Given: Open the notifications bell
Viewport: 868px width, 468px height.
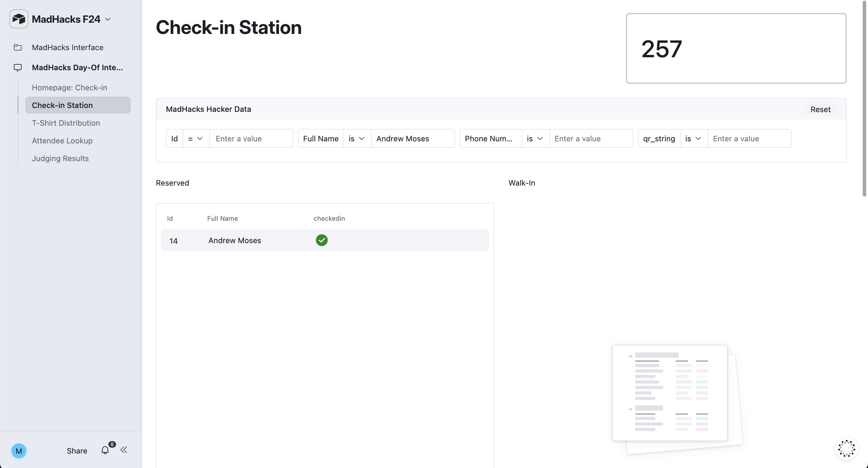Looking at the screenshot, I should tap(105, 450).
